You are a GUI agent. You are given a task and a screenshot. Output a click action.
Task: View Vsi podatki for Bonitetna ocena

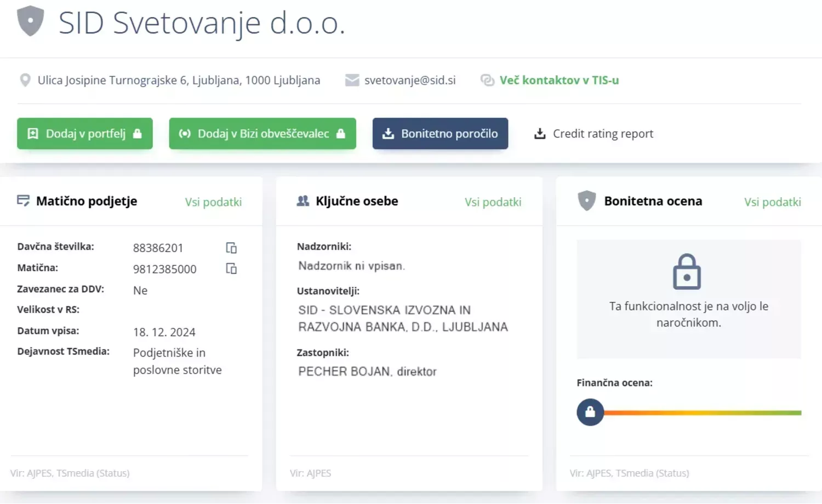pos(772,202)
